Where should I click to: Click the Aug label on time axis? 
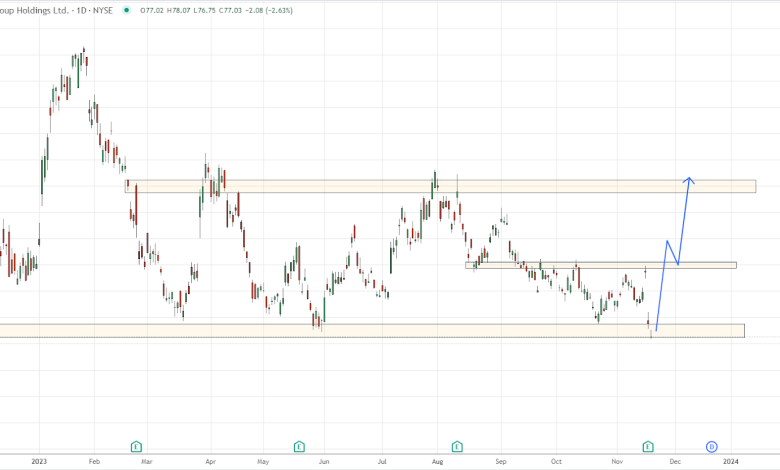point(436,461)
